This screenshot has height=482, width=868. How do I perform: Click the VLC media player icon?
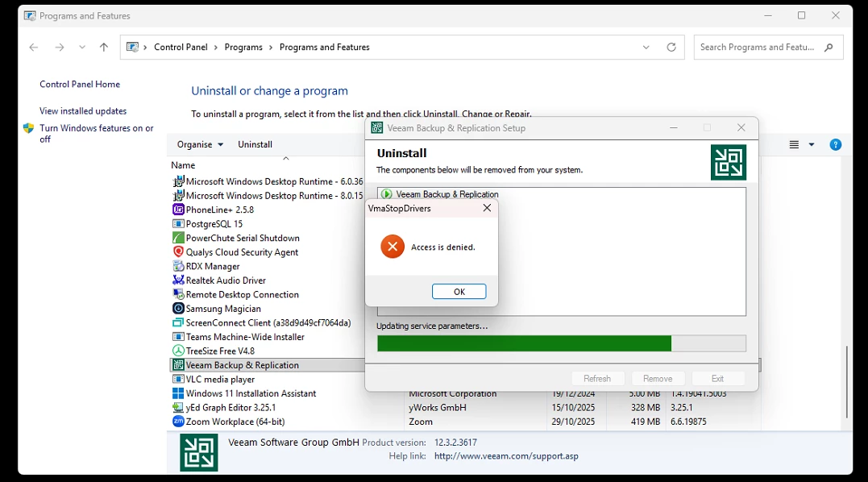[178, 379]
